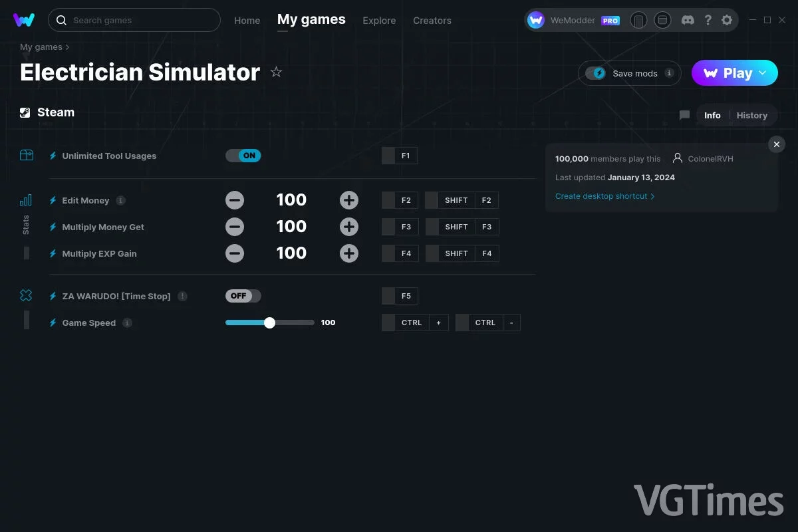Image resolution: width=798 pixels, height=532 pixels.
Task: Click the My games breadcrumb link
Action: click(x=41, y=47)
